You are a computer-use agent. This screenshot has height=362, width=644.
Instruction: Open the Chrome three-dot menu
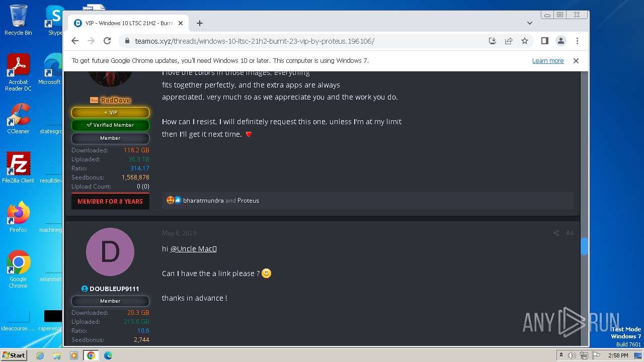577,41
